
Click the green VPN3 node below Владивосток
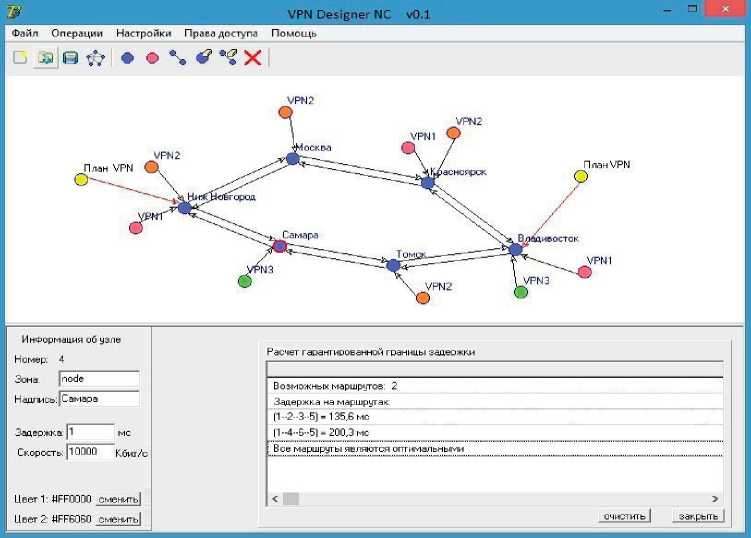[521, 292]
